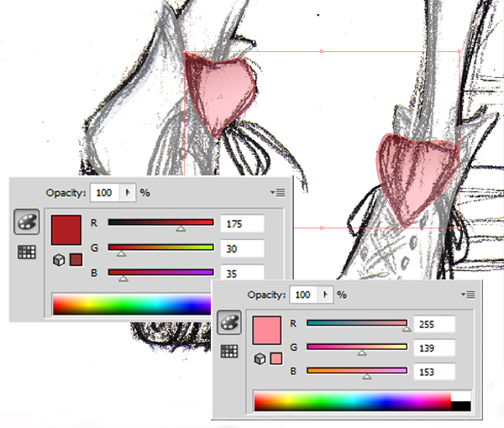Viewport: 504px width, 428px height.
Task: Pick black from the pink panel spectrum bar
Action: pyautogui.click(x=461, y=406)
